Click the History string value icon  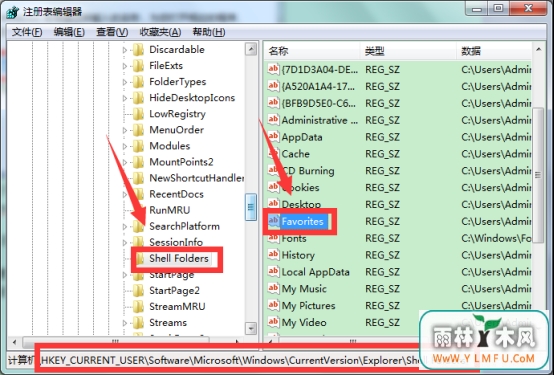[273, 255]
